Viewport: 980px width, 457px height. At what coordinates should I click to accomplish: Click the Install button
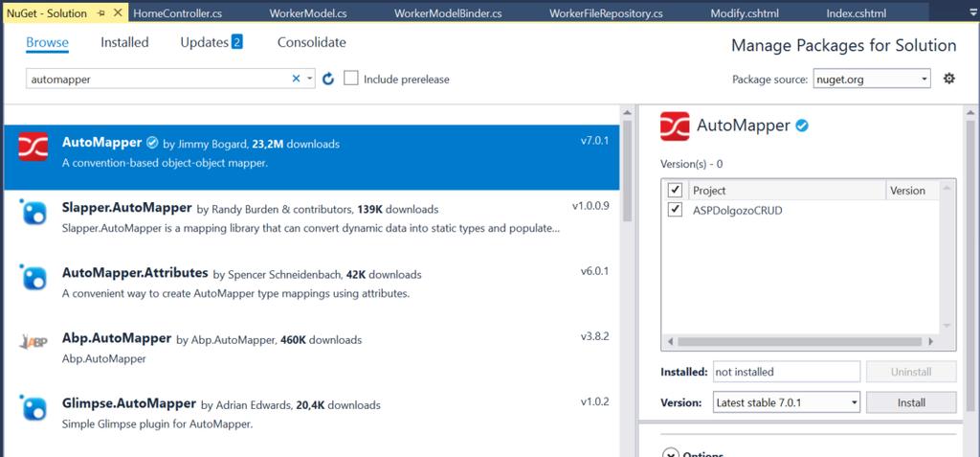point(911,402)
